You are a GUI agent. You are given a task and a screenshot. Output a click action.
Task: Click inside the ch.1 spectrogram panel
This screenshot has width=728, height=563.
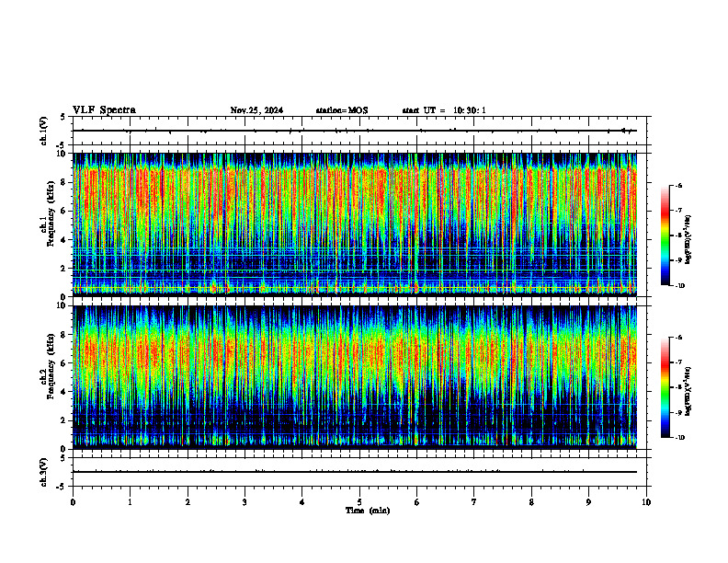(355, 224)
